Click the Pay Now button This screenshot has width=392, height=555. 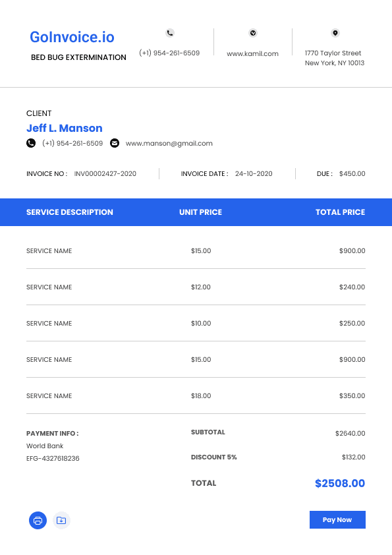pos(337,519)
